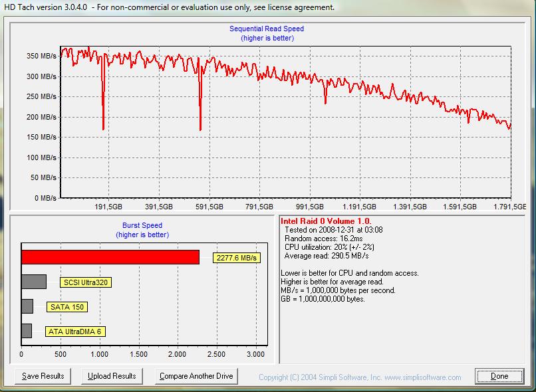Click the Burst Speed chart title
536x392 pixels.
[142, 225]
